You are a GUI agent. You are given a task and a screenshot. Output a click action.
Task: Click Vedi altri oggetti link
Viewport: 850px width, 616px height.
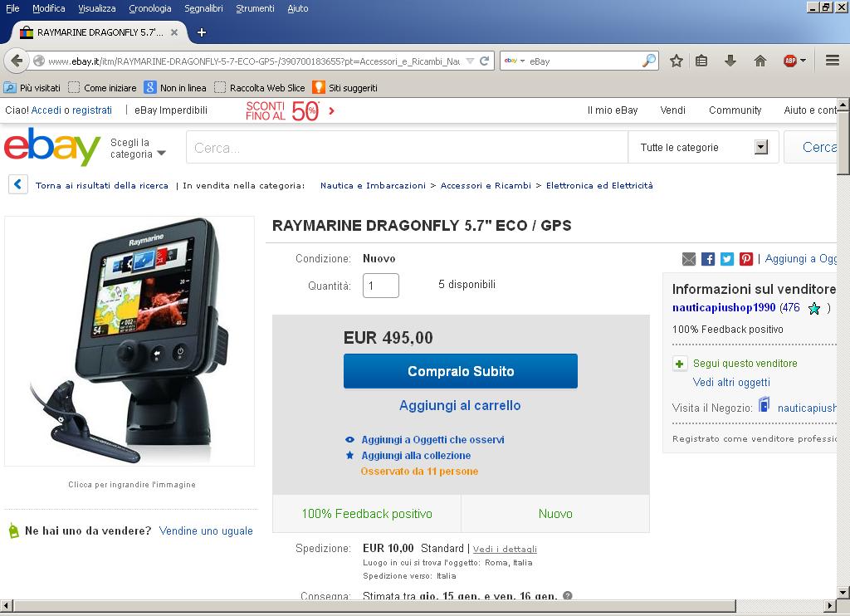pos(731,382)
